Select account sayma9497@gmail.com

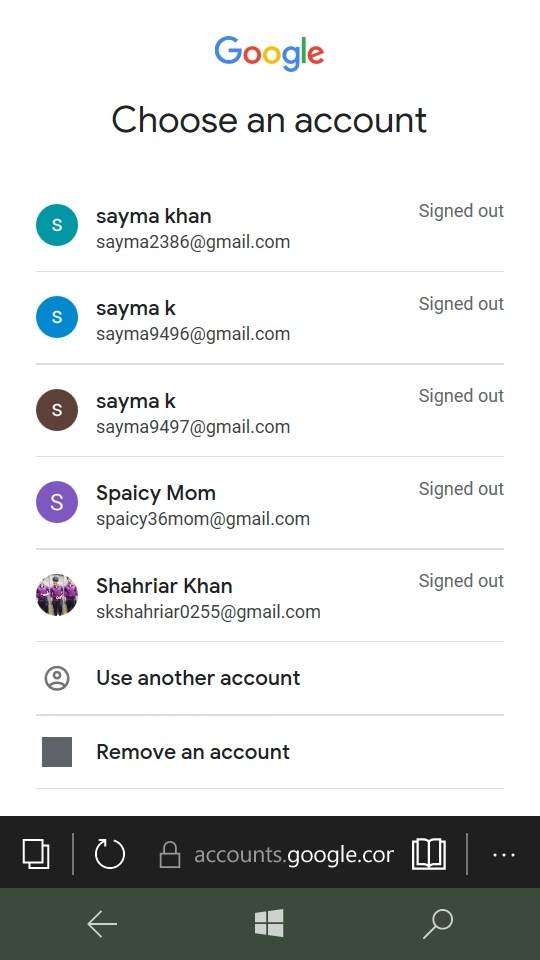coord(270,411)
